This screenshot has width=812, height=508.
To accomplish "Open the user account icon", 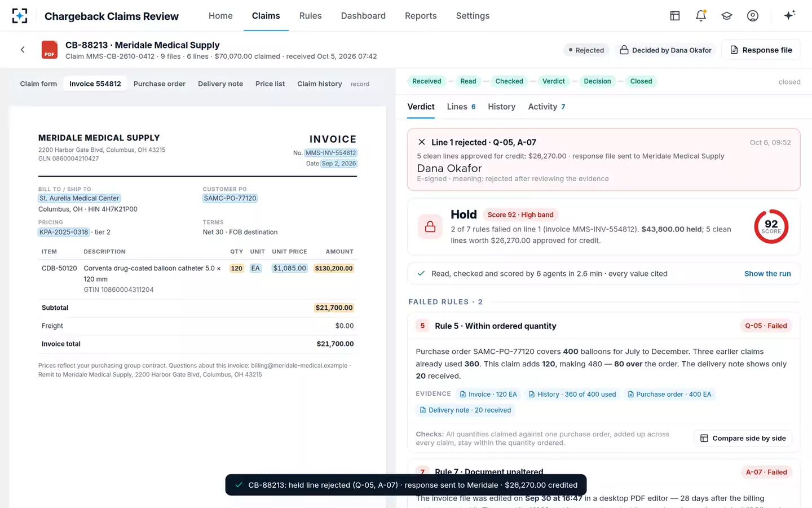I will coord(752,16).
